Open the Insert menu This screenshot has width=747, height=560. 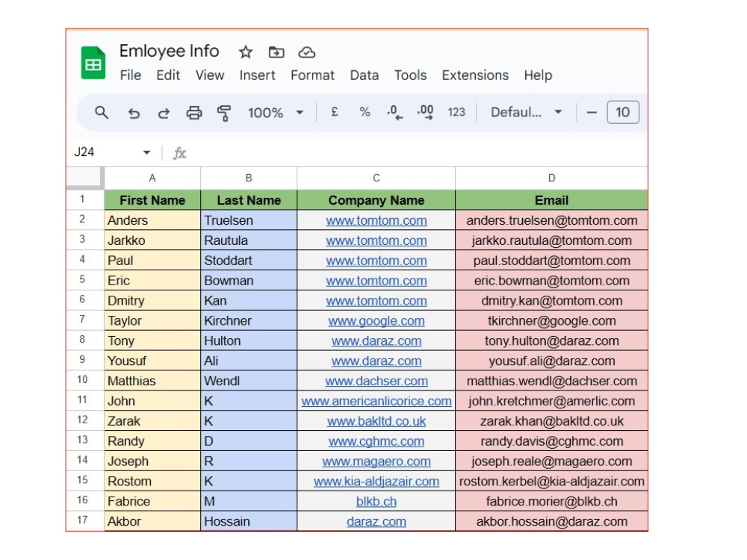click(x=257, y=75)
